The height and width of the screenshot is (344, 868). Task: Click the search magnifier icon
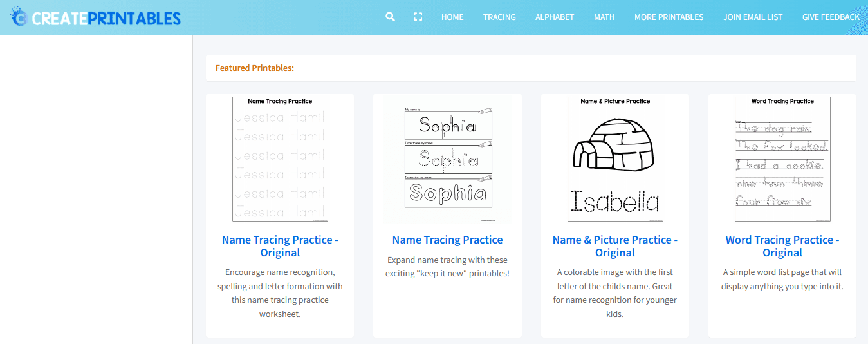[390, 17]
